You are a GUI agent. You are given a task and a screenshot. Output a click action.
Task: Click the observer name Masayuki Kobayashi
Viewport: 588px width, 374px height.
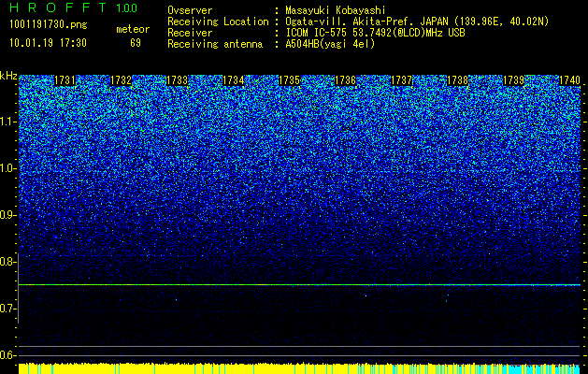click(336, 10)
